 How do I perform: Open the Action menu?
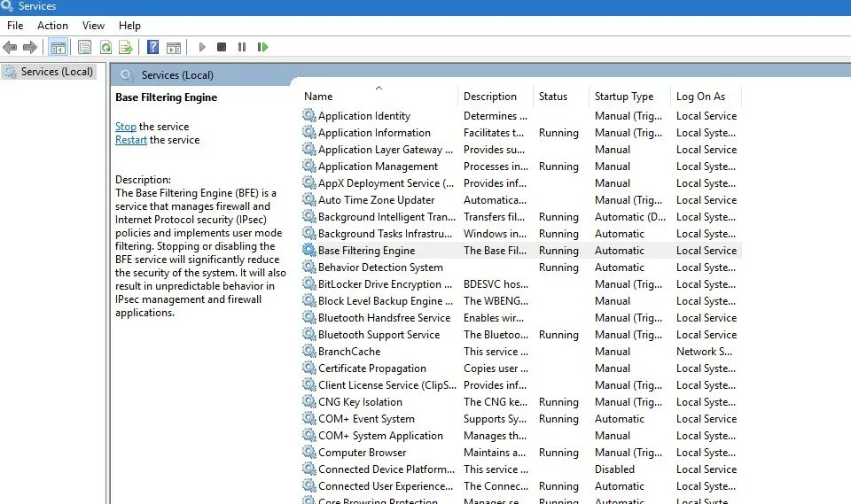click(x=52, y=26)
